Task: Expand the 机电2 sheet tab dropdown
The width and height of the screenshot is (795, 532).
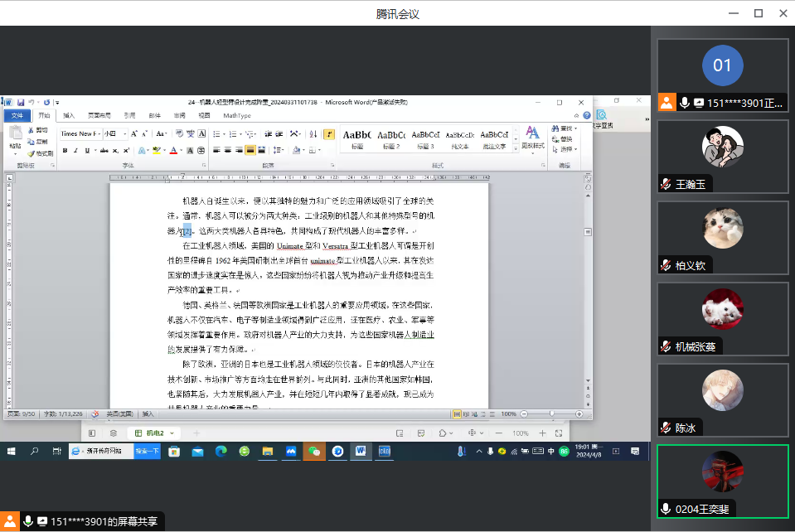Action: coord(172,433)
